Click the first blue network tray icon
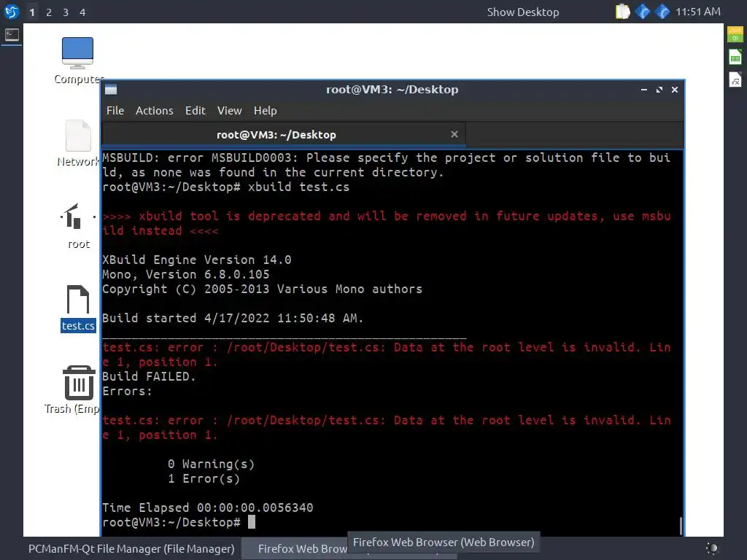 [643, 12]
